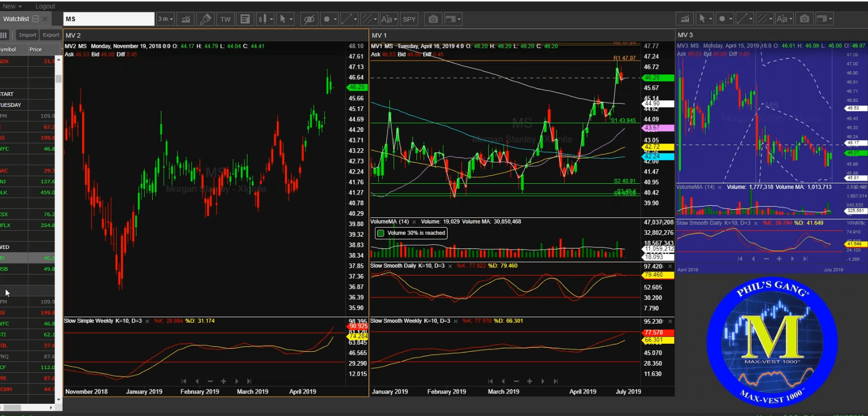Expand the channel tool dropdown in main toolbar

coord(376,19)
